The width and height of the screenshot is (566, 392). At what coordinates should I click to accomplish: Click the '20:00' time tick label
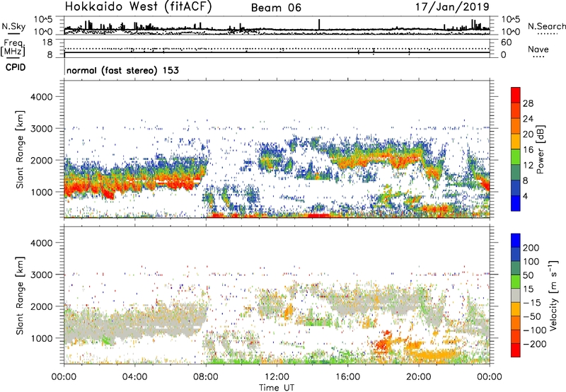click(418, 377)
